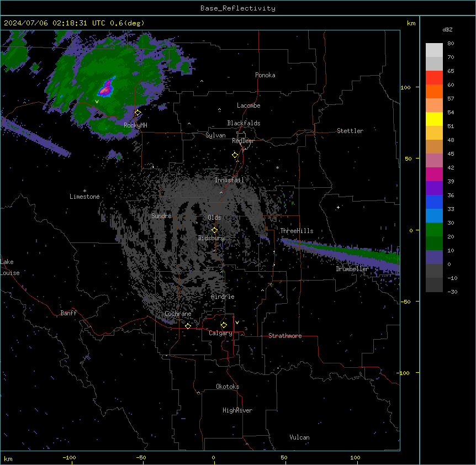The height and width of the screenshot is (465, 476).
Task: Pick the light gray 70-80 dBZ legend swatch
Action: (434, 50)
